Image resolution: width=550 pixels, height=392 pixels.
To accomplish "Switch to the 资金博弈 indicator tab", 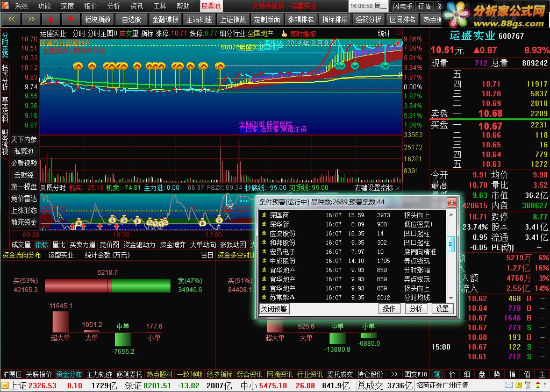I will (x=172, y=245).
